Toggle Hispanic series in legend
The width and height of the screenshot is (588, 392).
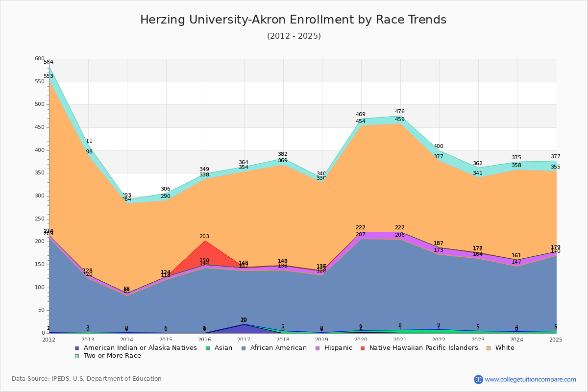point(333,348)
